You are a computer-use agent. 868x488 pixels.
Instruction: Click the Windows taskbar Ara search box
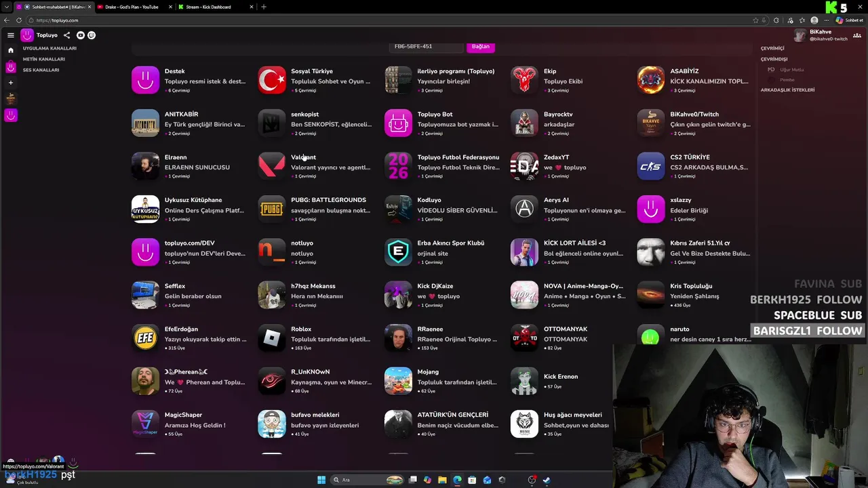click(x=366, y=480)
